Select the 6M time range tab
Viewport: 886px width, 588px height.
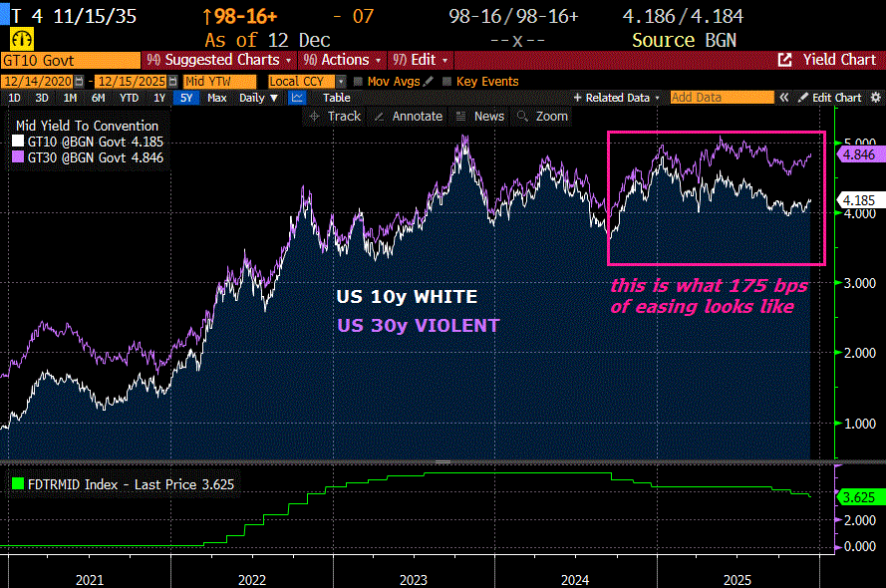(99, 98)
